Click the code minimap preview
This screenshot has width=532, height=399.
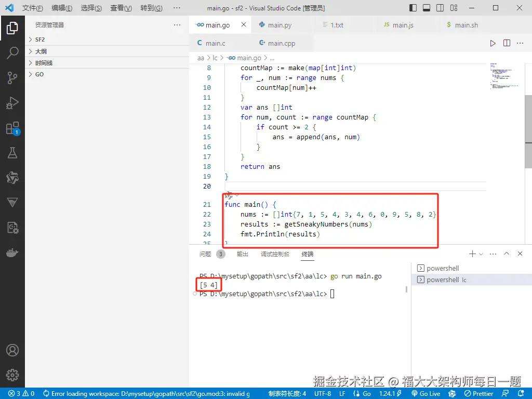pyautogui.click(x=504, y=76)
